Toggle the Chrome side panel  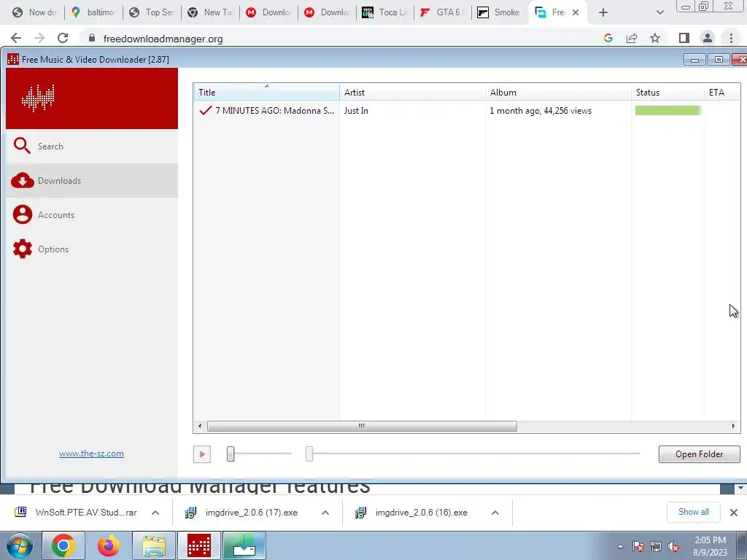coord(684,38)
